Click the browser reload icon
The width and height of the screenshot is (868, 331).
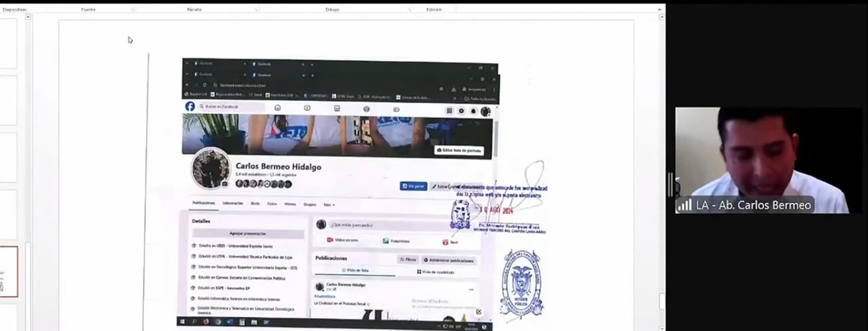(205, 84)
